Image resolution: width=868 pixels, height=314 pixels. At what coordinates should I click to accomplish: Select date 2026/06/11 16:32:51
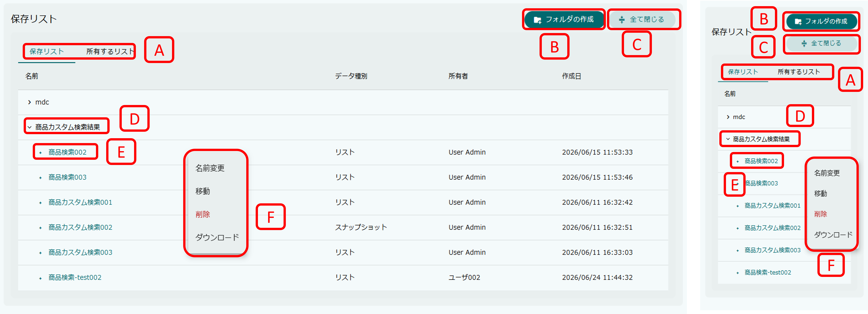point(597,227)
